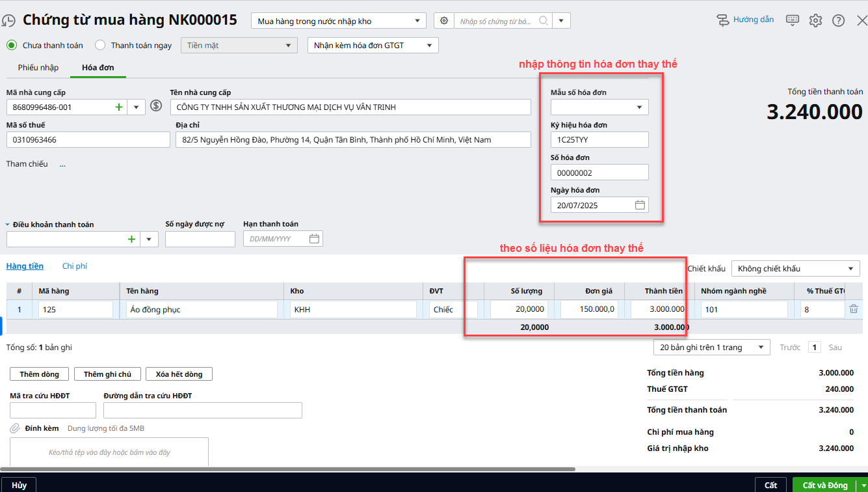Select the Thanh toán ngay radio button

coord(100,46)
